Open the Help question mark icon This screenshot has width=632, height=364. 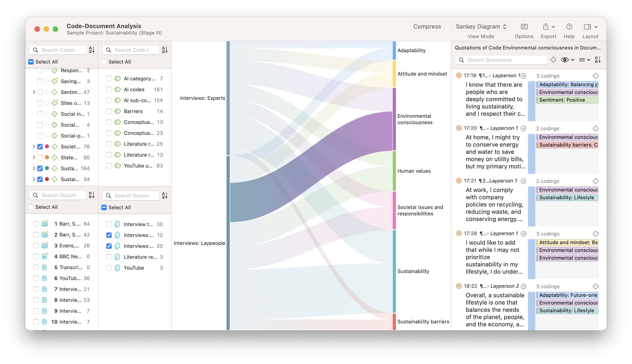[569, 27]
